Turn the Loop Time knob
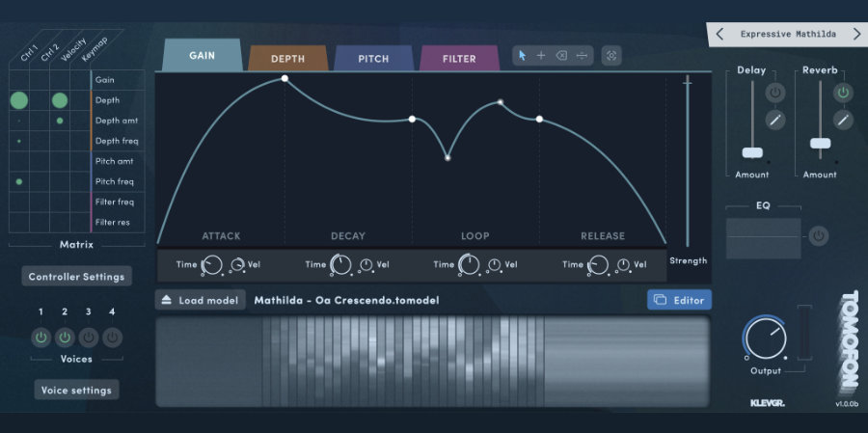Image resolution: width=868 pixels, height=433 pixels. 470,264
